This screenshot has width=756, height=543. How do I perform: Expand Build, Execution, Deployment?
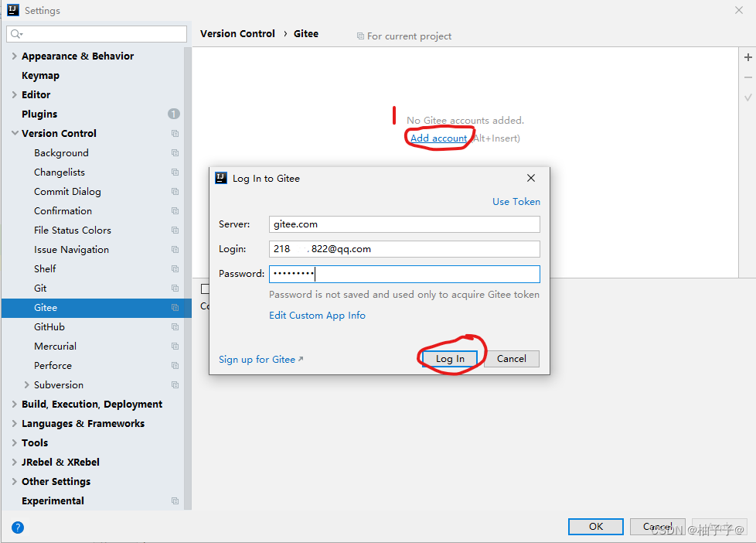pyautogui.click(x=14, y=404)
